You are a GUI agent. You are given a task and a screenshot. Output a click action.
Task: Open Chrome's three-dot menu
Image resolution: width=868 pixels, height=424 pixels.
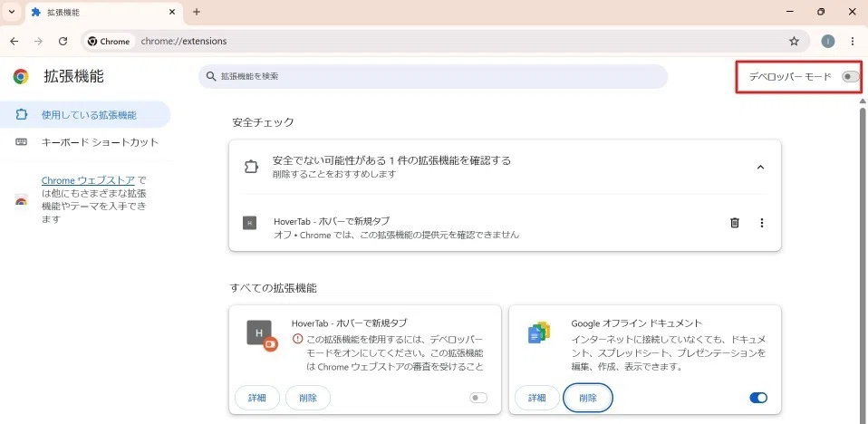pyautogui.click(x=853, y=41)
